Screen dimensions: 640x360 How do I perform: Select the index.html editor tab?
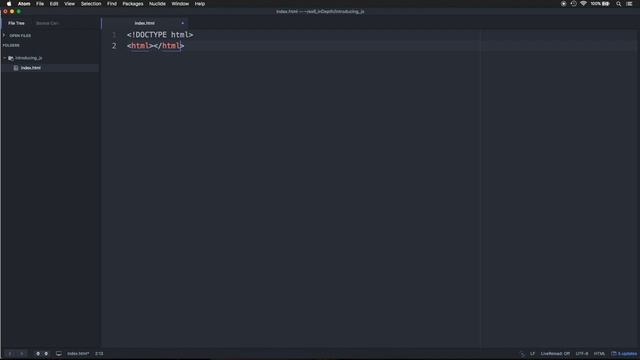pos(144,23)
